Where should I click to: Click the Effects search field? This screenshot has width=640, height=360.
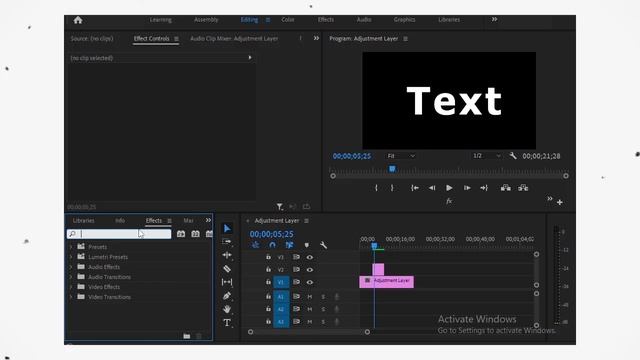[x=119, y=234]
